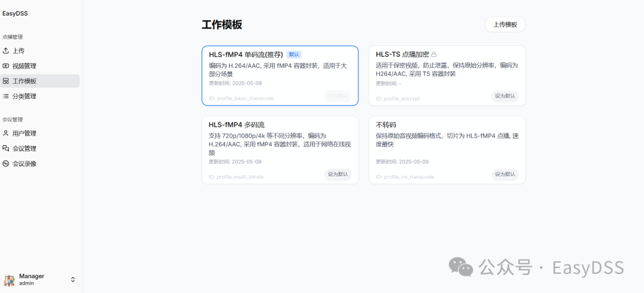644x293 pixels.
Task: Click the 工作模板 page heading
Action: click(222, 24)
